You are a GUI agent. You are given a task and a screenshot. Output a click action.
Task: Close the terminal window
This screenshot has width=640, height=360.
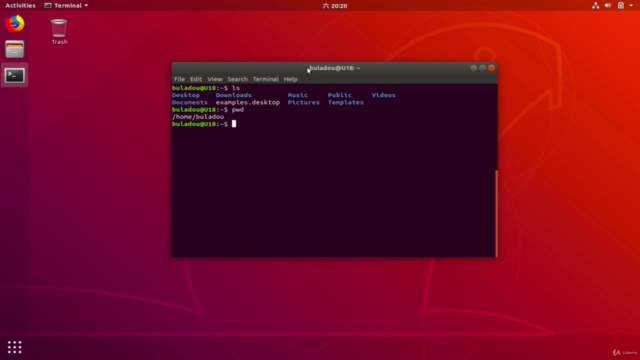point(491,68)
